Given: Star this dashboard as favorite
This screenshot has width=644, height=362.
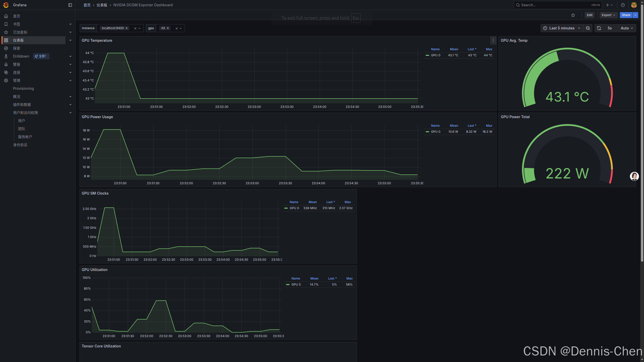Looking at the screenshot, I should 573,15.
